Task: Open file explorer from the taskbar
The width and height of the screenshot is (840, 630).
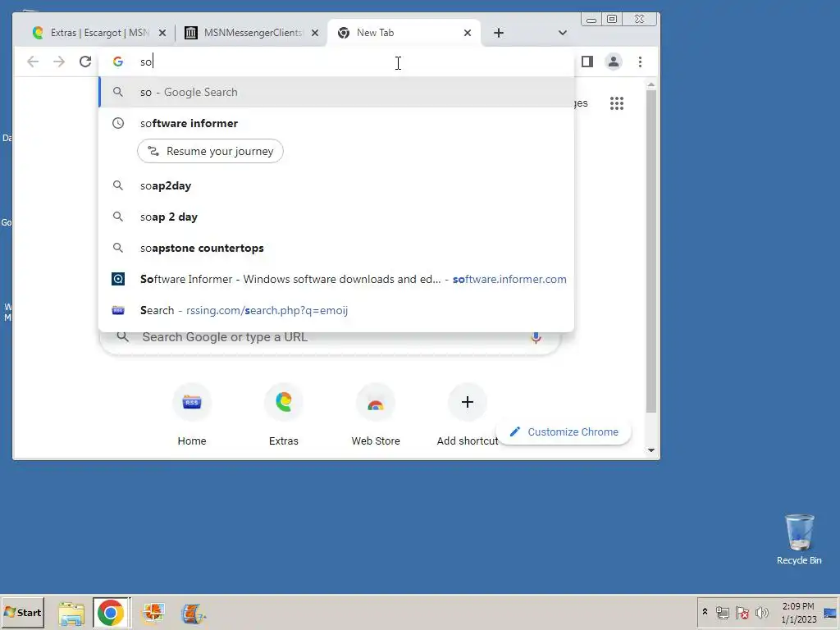Action: coord(71,613)
